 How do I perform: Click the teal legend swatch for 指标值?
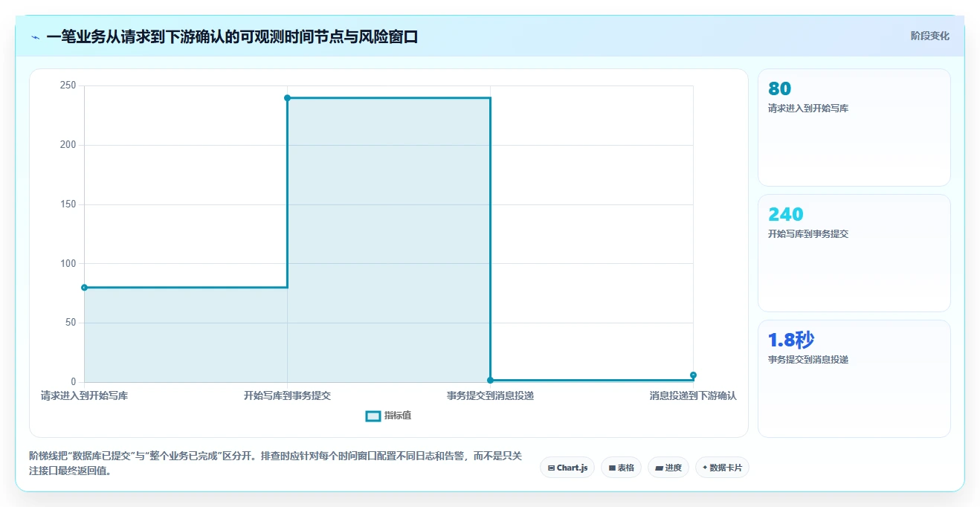373,416
